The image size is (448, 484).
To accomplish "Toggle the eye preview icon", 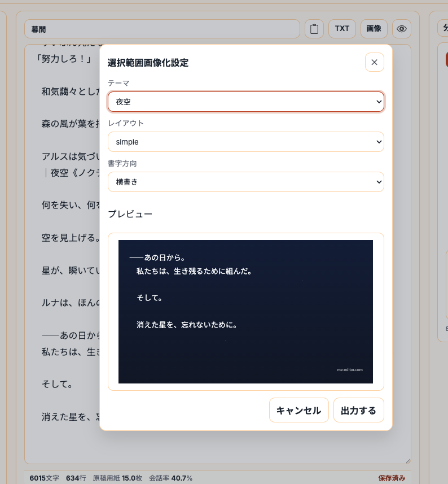I will point(401,29).
